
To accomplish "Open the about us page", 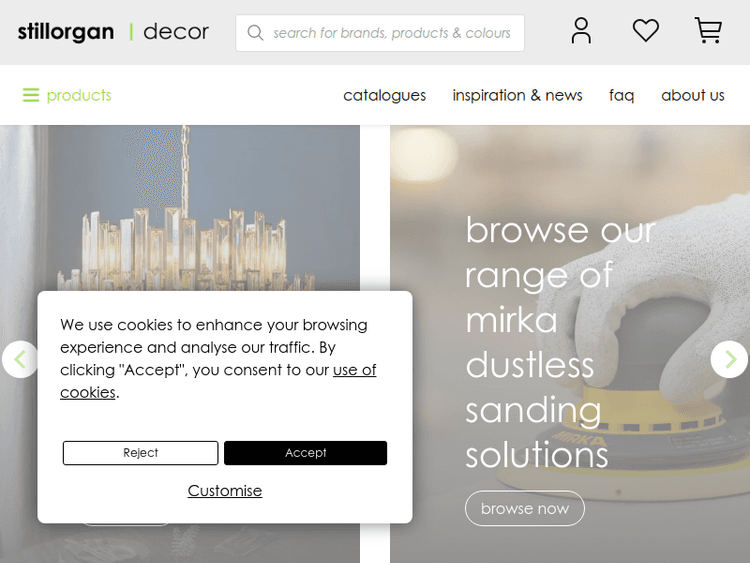I will click(693, 95).
